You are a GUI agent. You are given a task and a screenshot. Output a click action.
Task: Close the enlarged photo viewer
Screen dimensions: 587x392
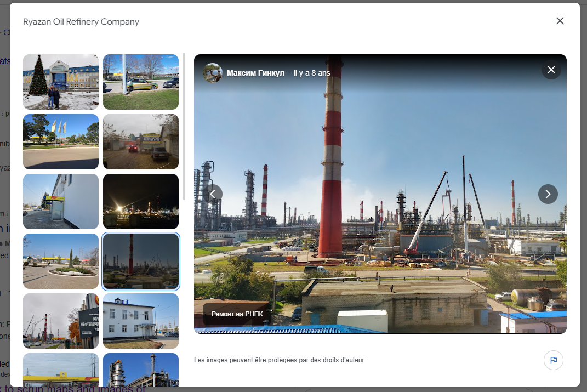click(551, 70)
